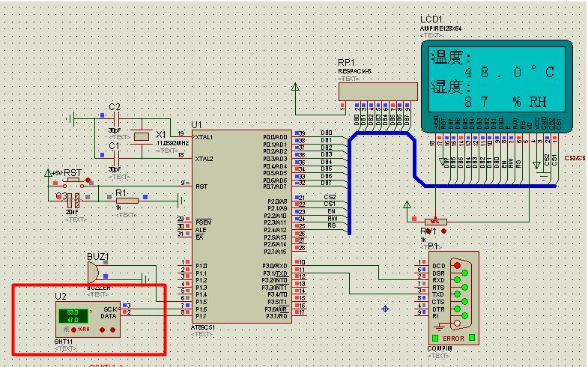Select RV1 potentiometer body showing 50%
Viewport: 588px width, 367px height.
click(x=435, y=222)
